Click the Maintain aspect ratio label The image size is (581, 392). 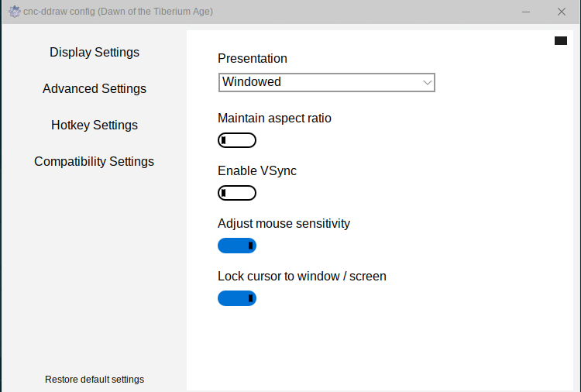coord(274,119)
